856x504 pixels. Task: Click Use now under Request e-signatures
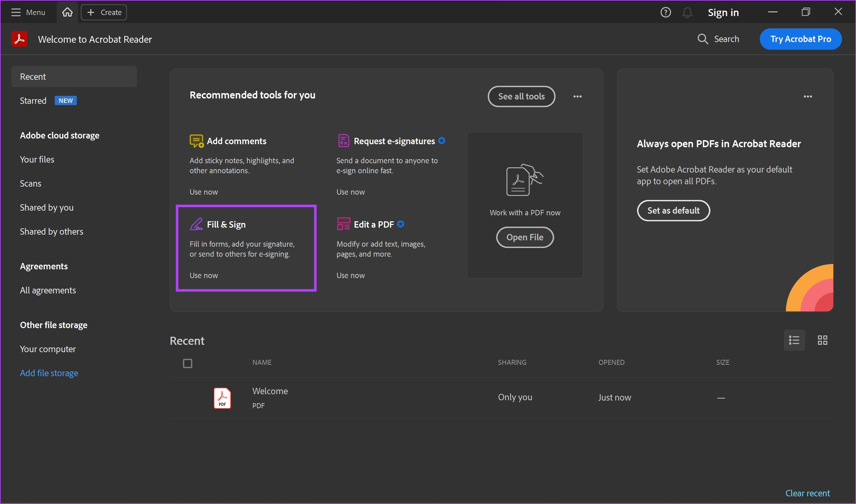[351, 192]
